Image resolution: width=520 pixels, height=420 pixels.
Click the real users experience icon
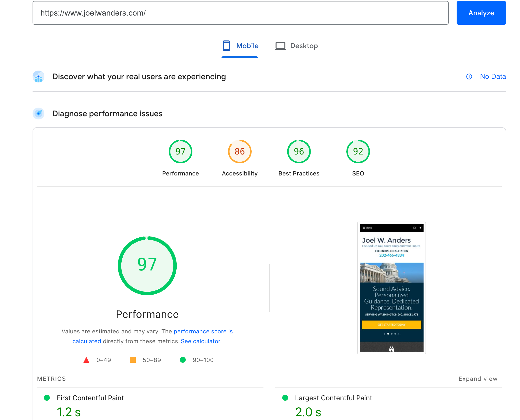coord(38,77)
